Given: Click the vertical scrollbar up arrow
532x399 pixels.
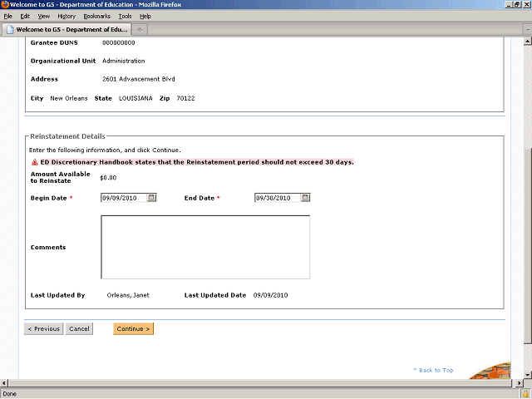Looking at the screenshot, I should [527, 42].
